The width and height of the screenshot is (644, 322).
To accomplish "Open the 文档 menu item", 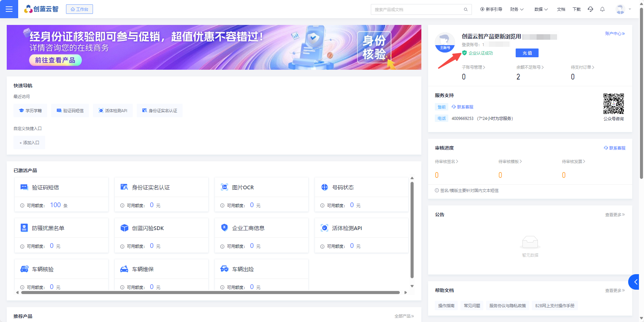I will click(x=561, y=9).
